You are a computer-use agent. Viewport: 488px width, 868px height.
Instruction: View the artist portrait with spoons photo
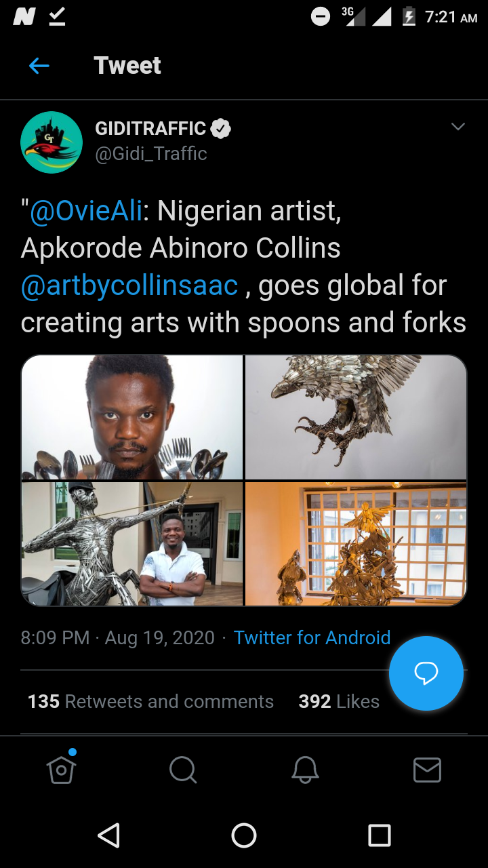tap(132, 417)
